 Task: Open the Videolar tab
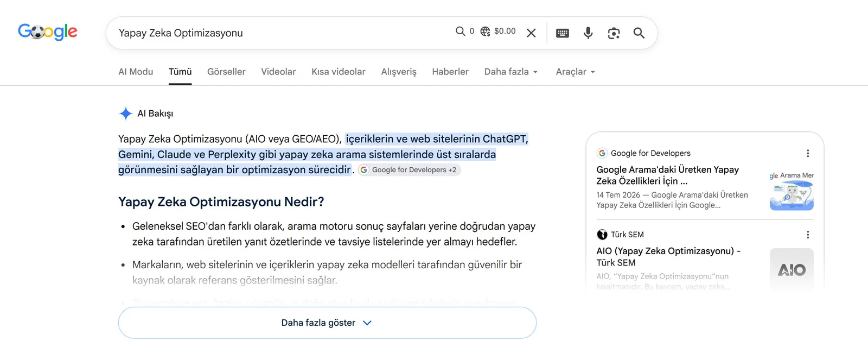[278, 72]
